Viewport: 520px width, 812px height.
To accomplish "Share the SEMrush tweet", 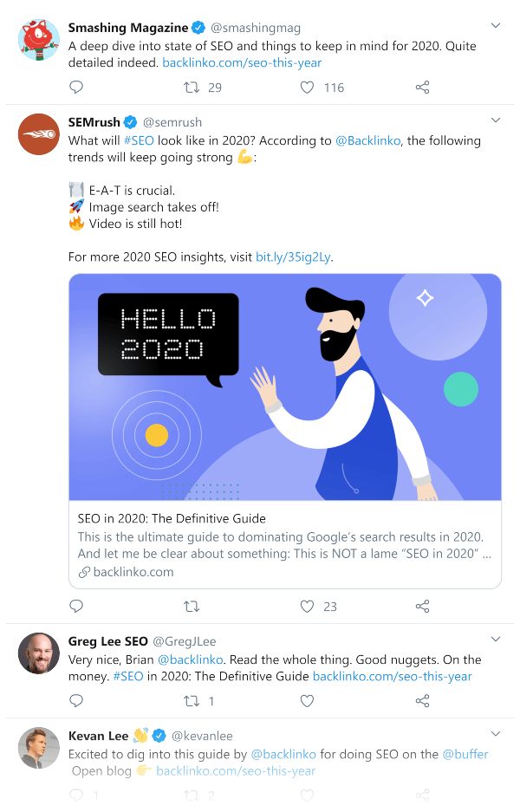I will coord(422,606).
